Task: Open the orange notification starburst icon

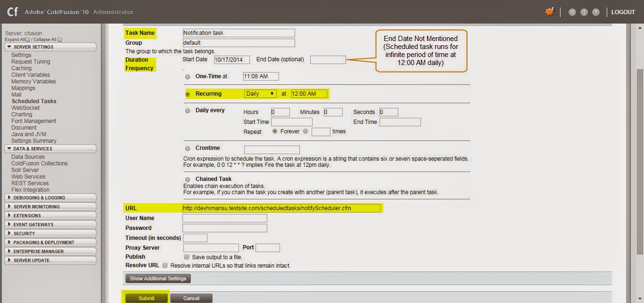Action: click(x=549, y=11)
